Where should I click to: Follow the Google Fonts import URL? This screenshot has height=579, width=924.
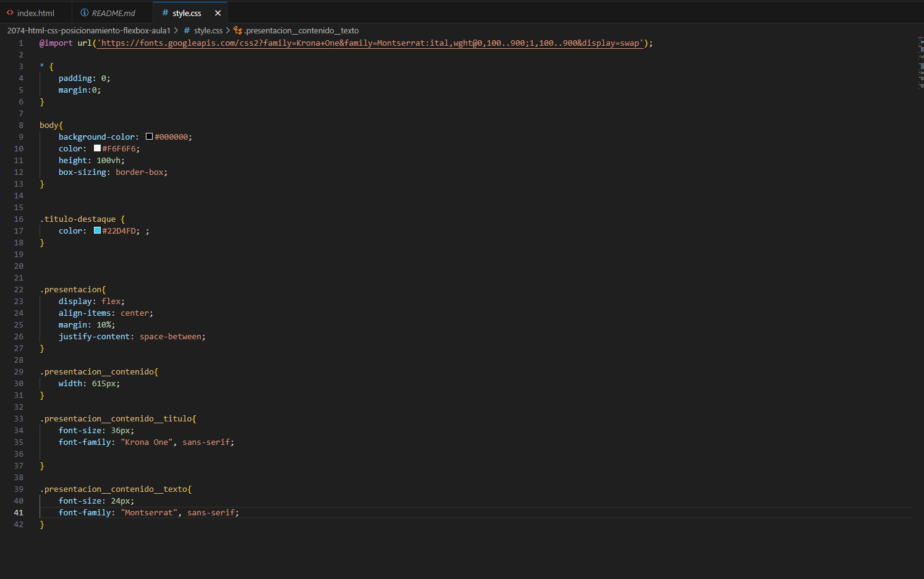370,43
